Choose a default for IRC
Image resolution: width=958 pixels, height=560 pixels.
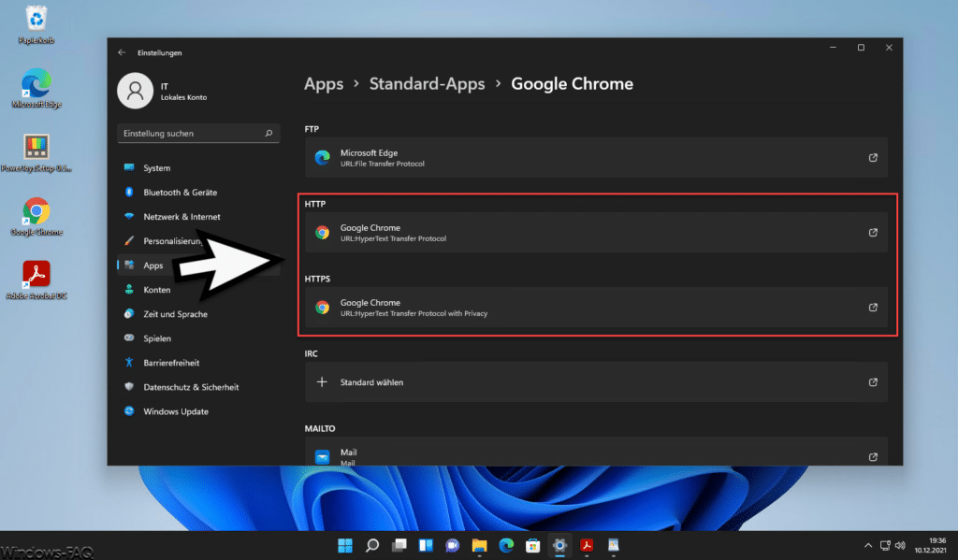[596, 382]
